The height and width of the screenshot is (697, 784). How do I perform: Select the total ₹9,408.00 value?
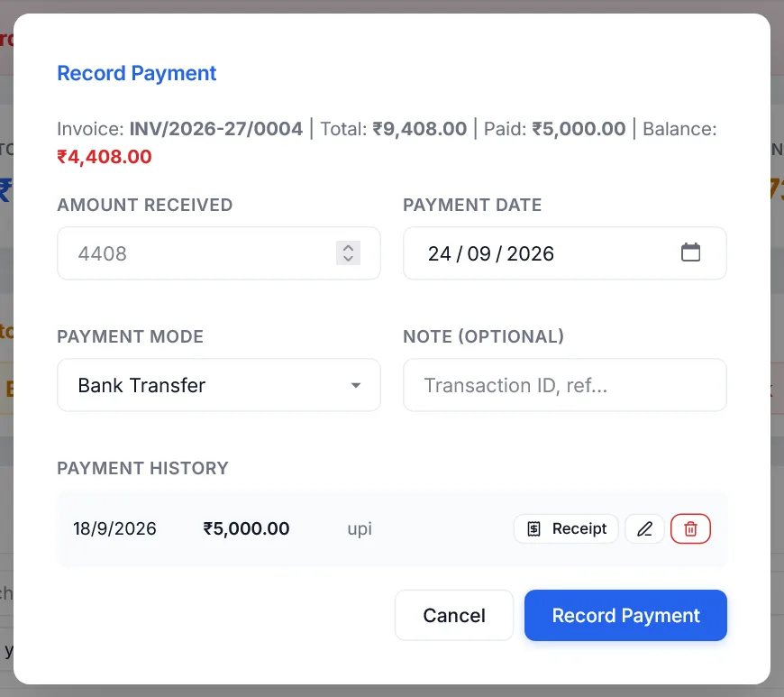coord(420,129)
